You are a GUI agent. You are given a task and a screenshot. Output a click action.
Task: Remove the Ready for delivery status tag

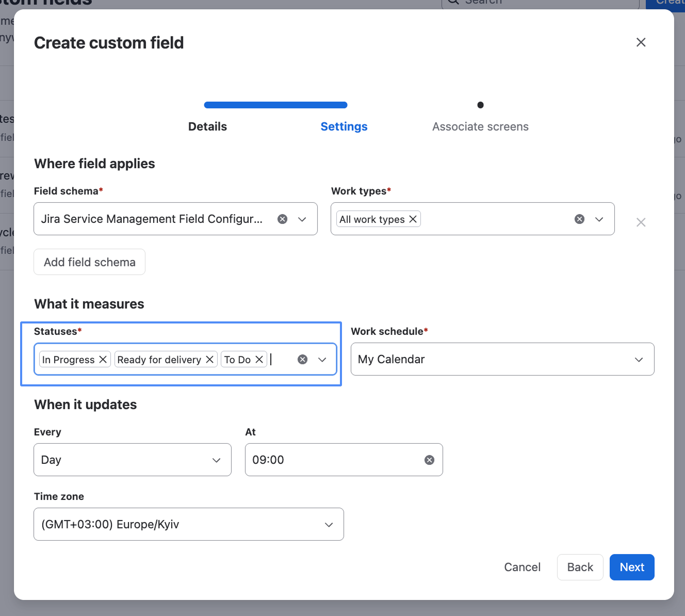pos(209,360)
